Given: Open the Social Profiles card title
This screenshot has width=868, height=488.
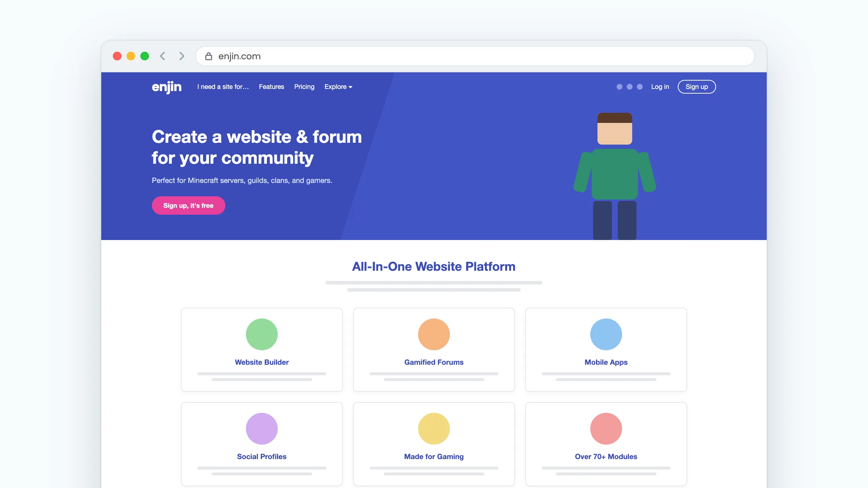Looking at the screenshot, I should (x=262, y=457).
